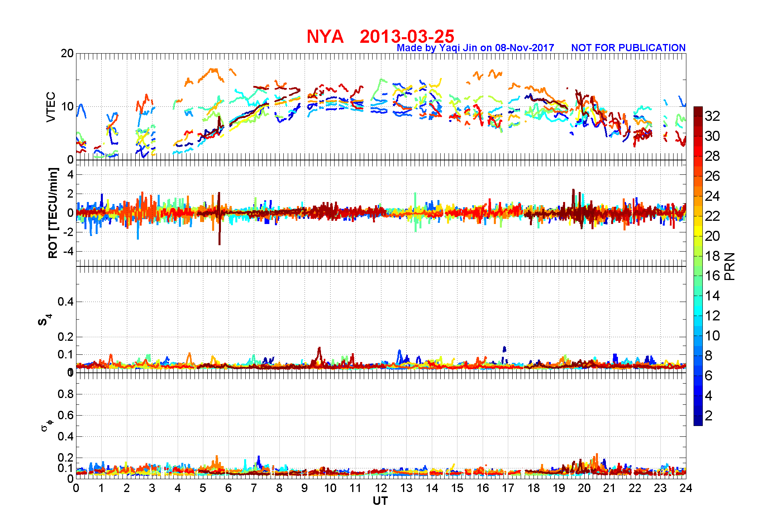Select the "ROT [TECU/min]" axis label
762x532 pixels.
tap(53, 213)
